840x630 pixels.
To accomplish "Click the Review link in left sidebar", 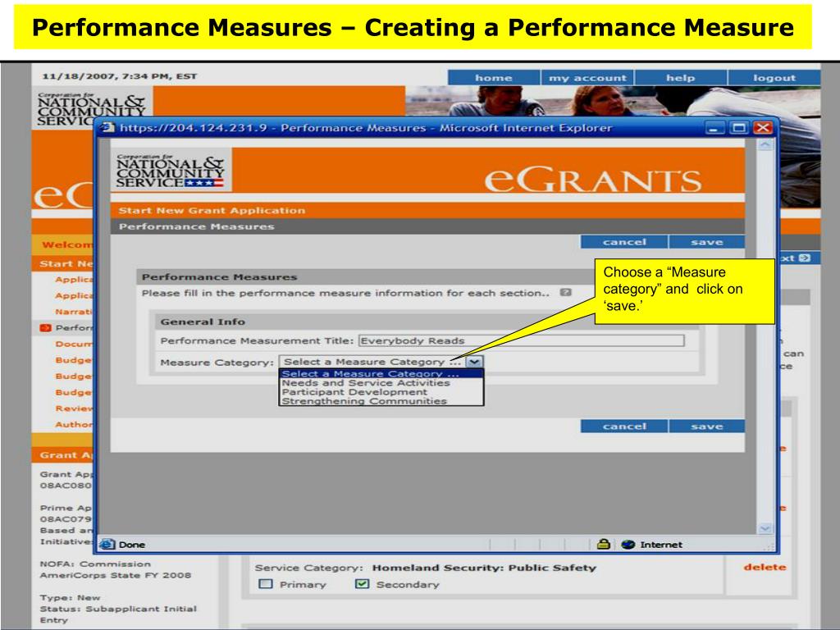I will click(74, 409).
